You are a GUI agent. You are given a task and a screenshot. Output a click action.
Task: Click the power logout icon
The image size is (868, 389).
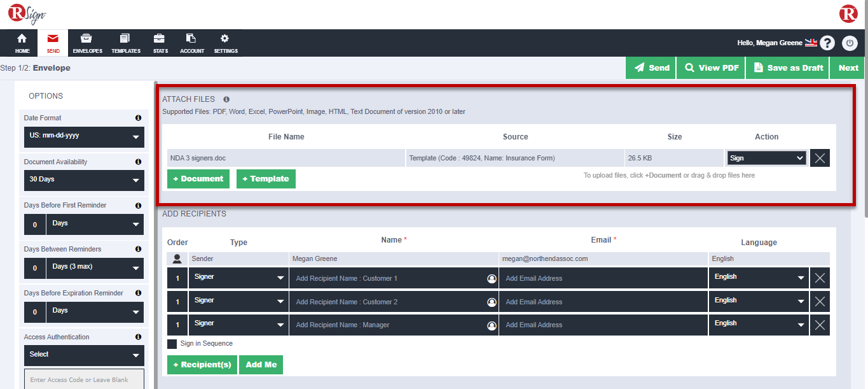pos(850,43)
